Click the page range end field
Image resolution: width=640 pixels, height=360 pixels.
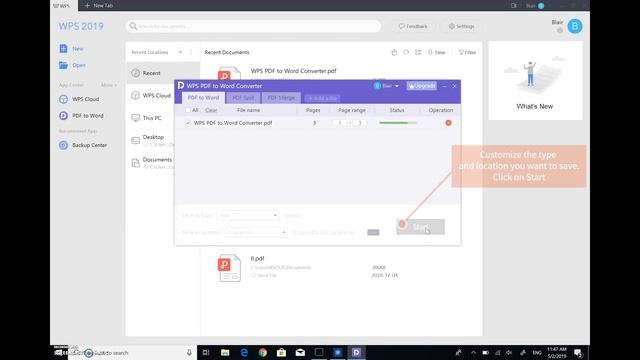(x=359, y=123)
